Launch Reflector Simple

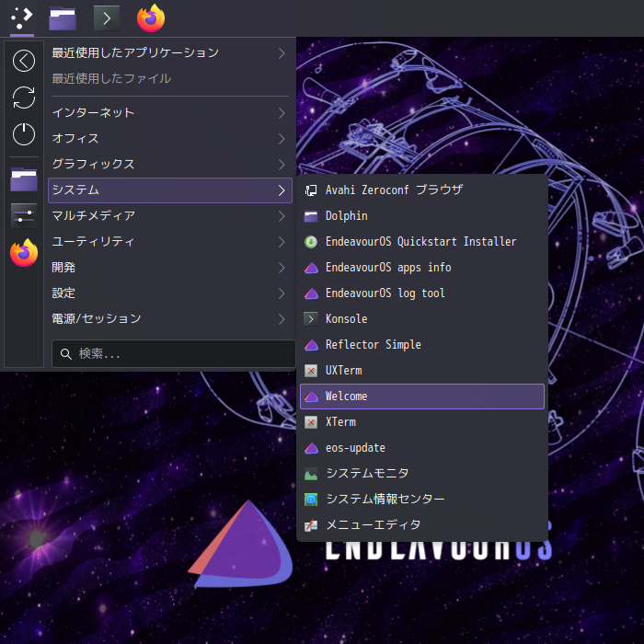point(422,345)
